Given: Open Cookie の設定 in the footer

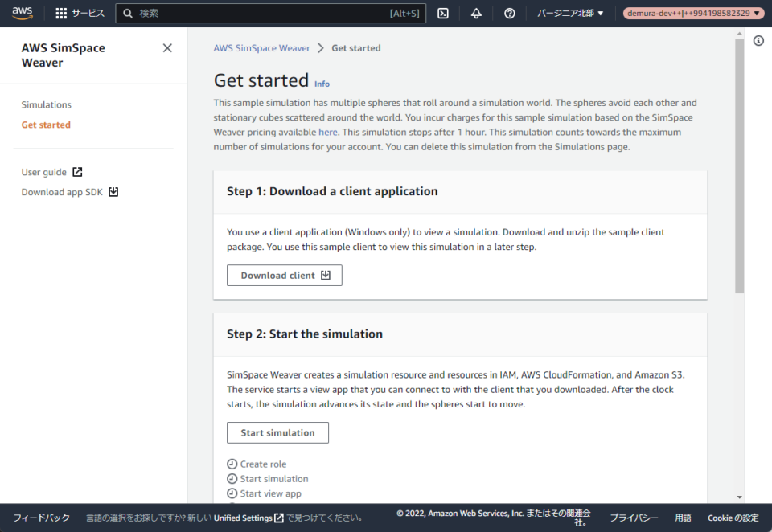Looking at the screenshot, I should pyautogui.click(x=733, y=518).
